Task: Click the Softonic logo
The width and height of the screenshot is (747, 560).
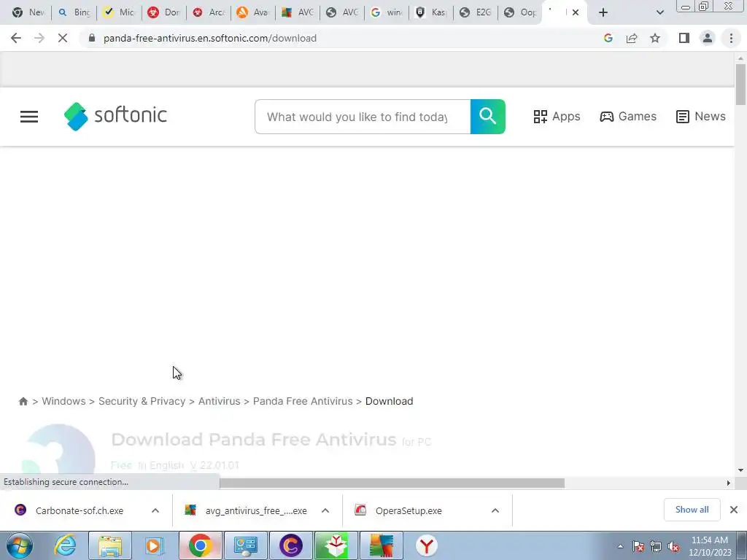Action: [115, 116]
